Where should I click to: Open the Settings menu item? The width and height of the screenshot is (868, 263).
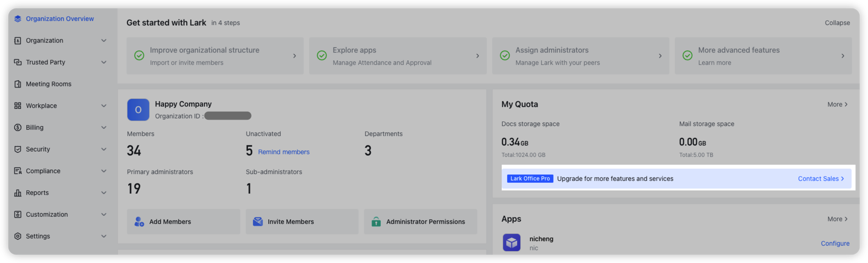[x=38, y=236]
